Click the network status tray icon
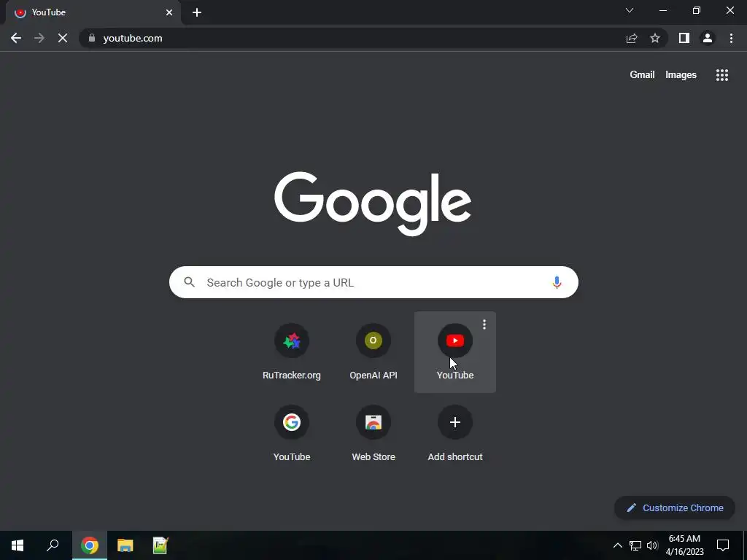Screen dimensions: 747x560 click(x=635, y=545)
